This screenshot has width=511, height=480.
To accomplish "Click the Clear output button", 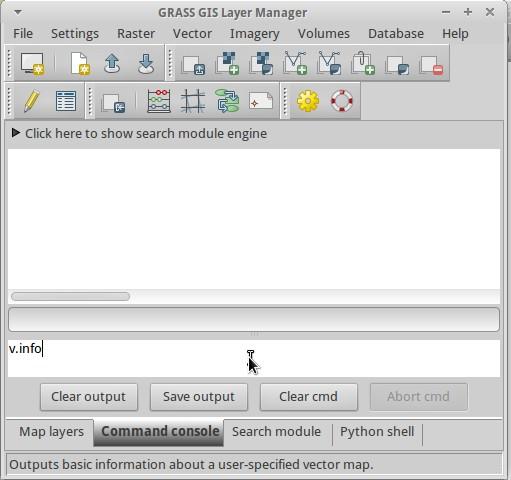I will (x=89, y=397).
